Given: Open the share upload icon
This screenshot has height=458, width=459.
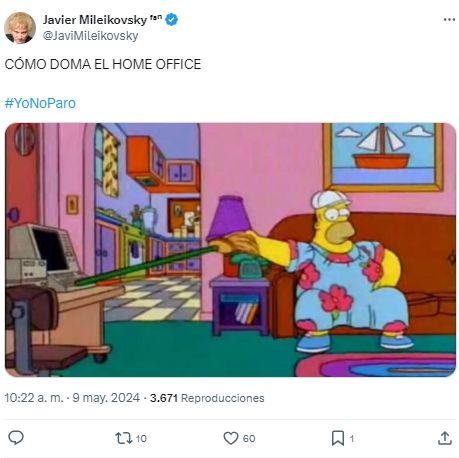Looking at the screenshot, I should pyautogui.click(x=445, y=438).
